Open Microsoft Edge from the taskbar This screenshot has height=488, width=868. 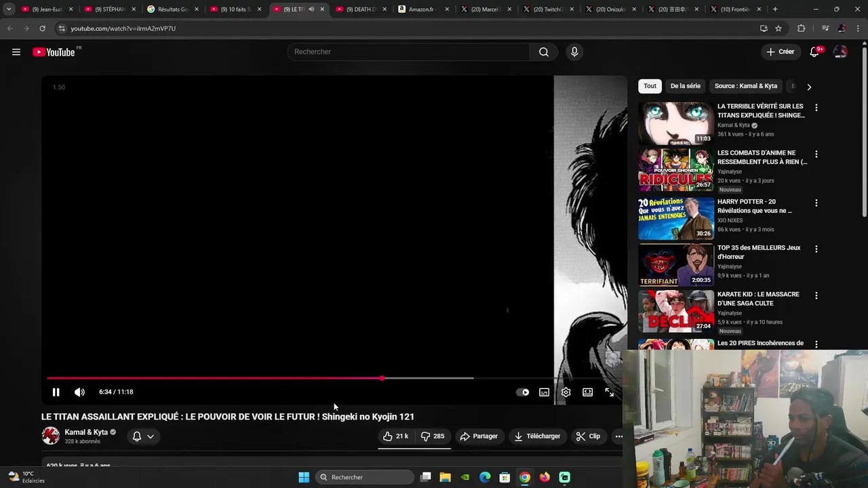[x=485, y=477]
